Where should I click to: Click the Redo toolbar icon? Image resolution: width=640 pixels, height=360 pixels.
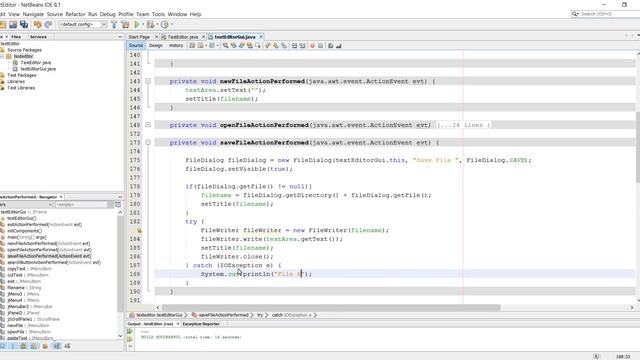(x=48, y=24)
